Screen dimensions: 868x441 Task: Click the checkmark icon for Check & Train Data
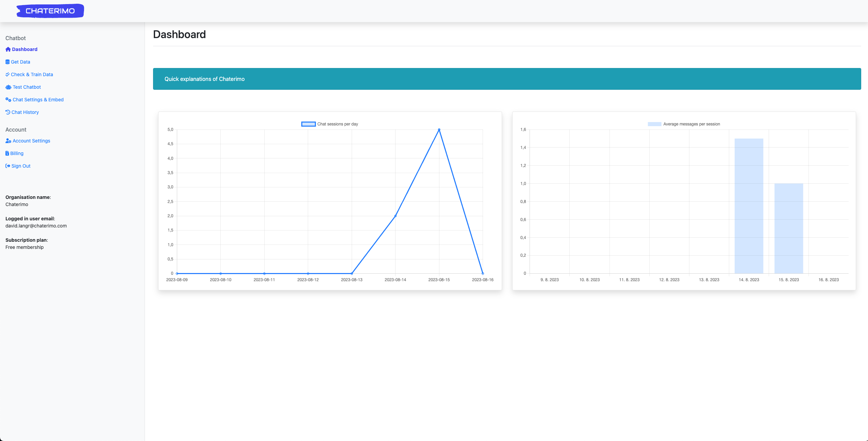(7, 74)
